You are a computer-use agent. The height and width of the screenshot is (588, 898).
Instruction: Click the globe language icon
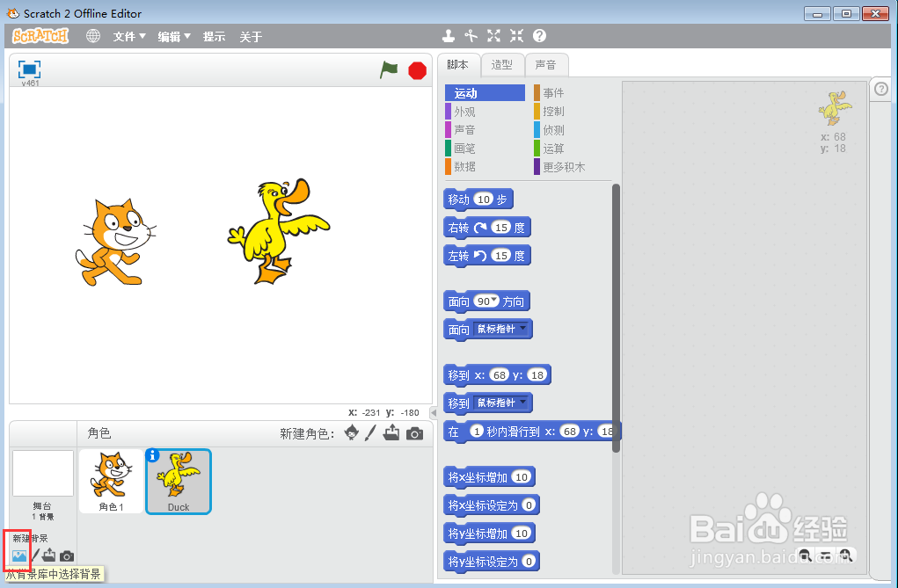coord(92,36)
